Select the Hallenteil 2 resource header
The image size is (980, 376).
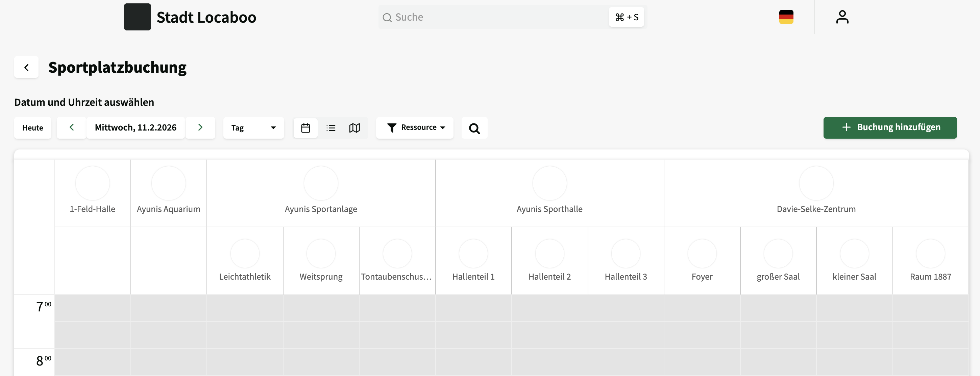(549, 277)
